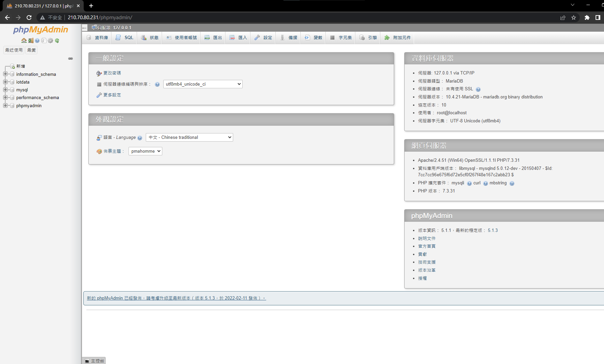Collapse navigation panel using left arrow icon

[85, 28]
